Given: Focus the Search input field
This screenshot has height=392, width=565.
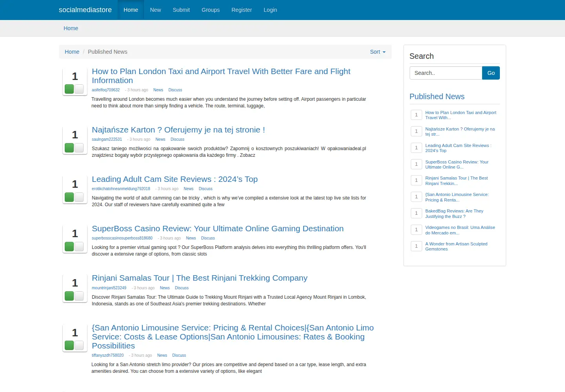Looking at the screenshot, I should 446,73.
